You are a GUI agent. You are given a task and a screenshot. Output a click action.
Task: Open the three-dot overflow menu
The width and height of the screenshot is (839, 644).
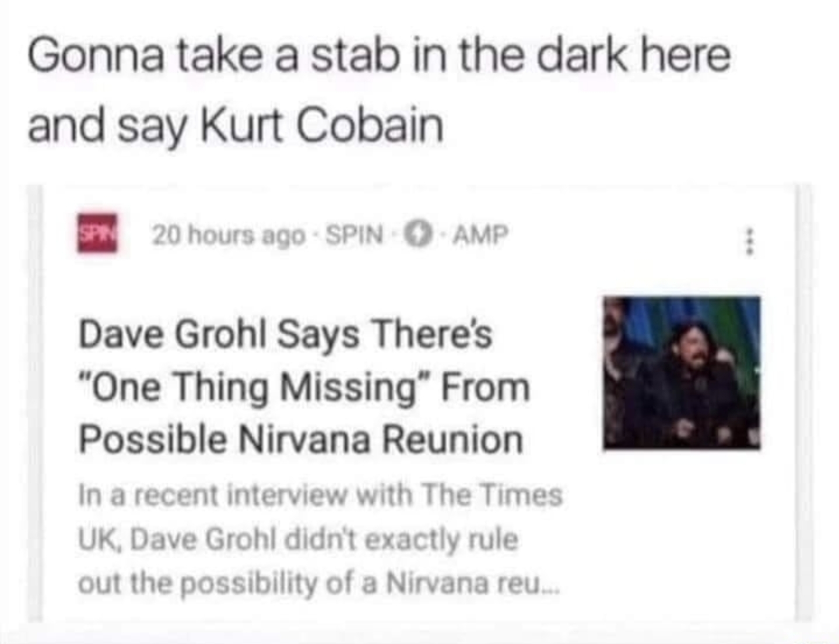[750, 241]
